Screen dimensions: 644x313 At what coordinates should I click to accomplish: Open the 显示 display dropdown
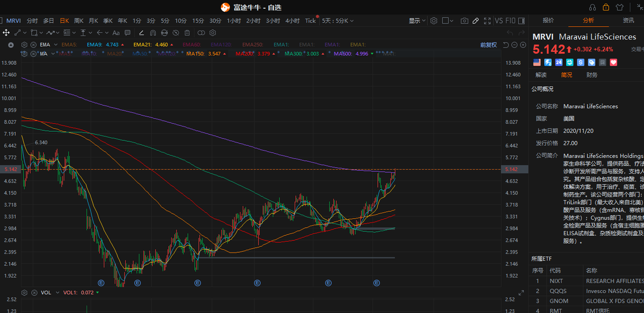[x=417, y=21]
